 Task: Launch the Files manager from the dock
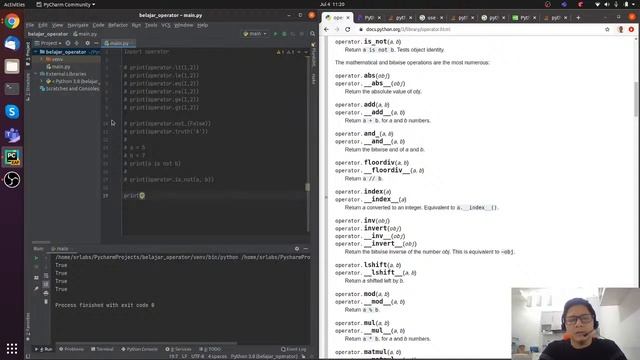12,66
